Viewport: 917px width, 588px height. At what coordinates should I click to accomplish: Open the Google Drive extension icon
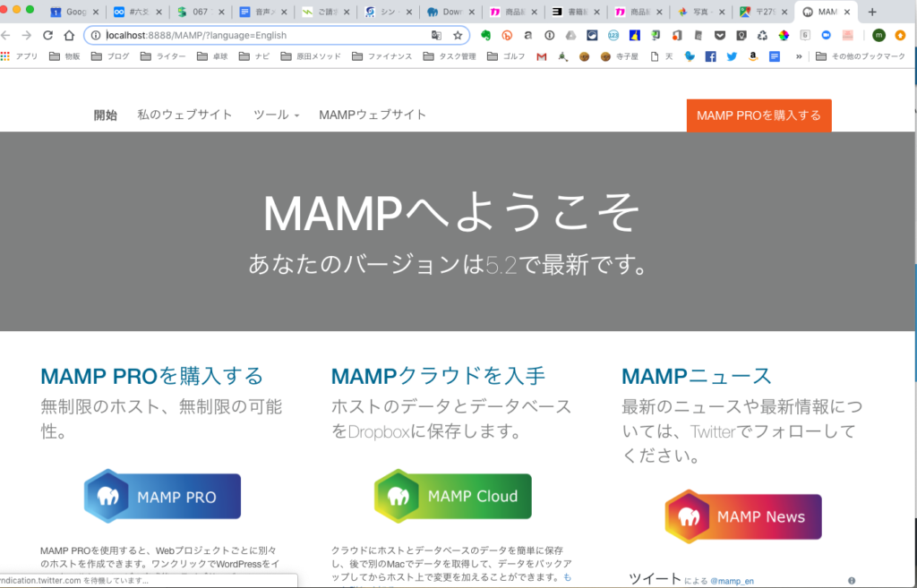[x=570, y=35]
